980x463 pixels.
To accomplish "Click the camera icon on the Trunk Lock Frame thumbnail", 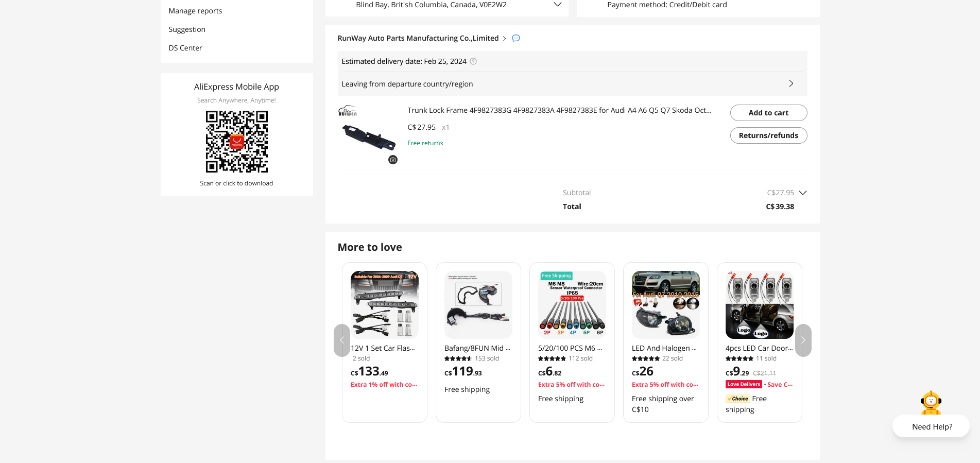I will (392, 160).
